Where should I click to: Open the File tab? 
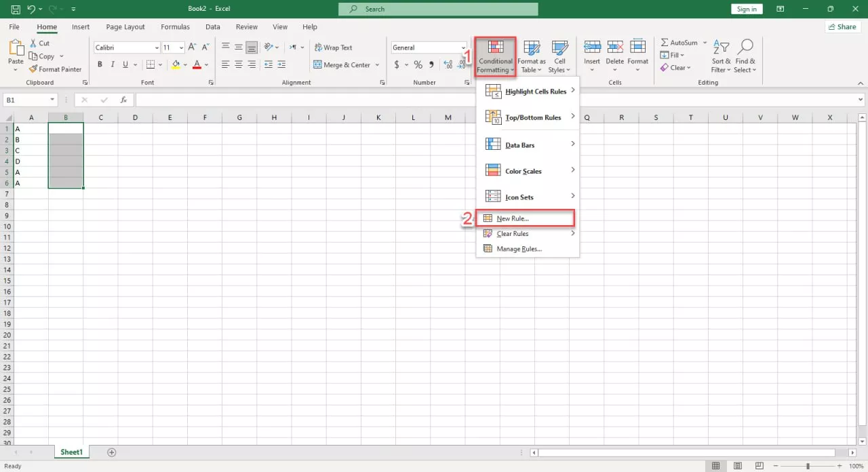14,27
